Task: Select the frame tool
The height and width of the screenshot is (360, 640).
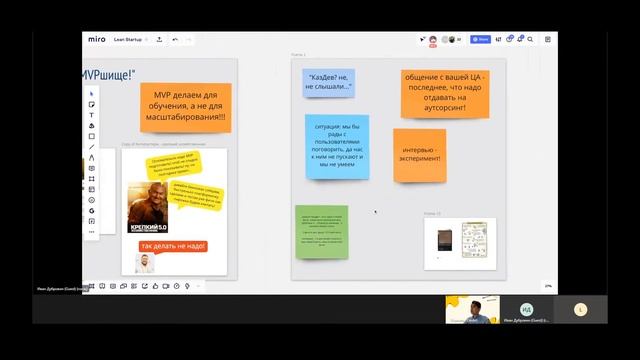Action: (91, 179)
